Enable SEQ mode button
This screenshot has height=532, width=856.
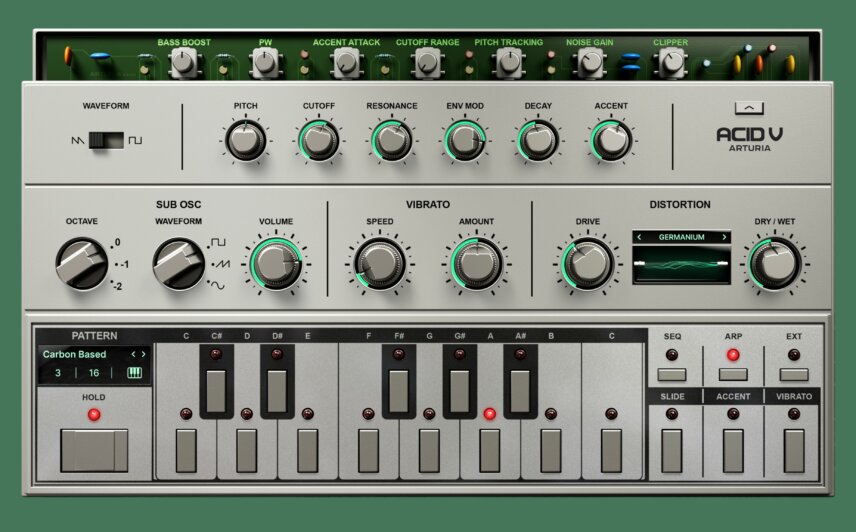point(672,374)
